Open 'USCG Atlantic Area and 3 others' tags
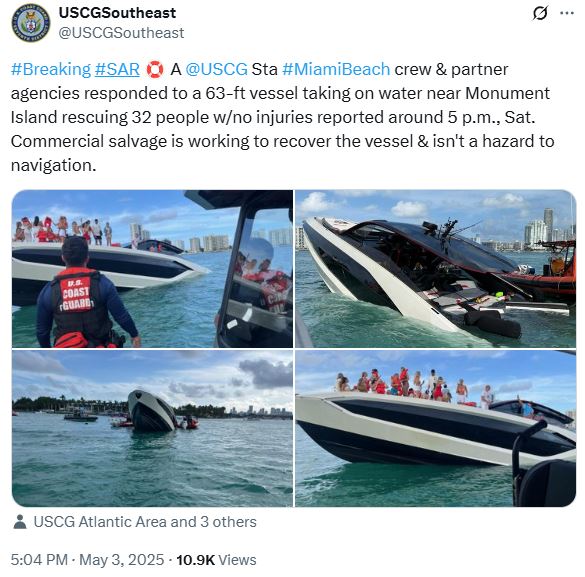The width and height of the screenshot is (585, 577). click(145, 522)
